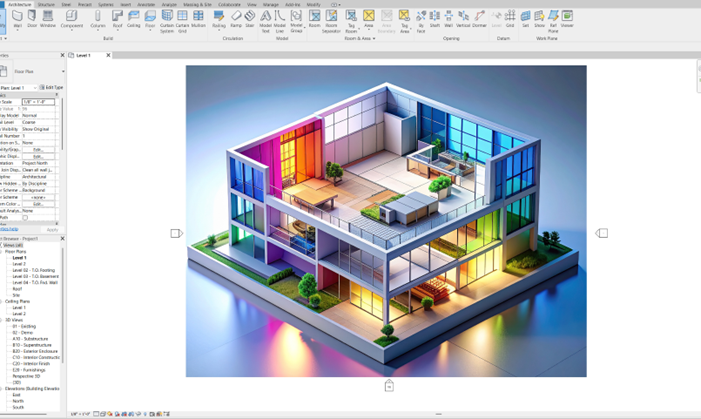Open the Floor Plan type selector dropdown
This screenshot has height=419, width=701.
pos(62,71)
